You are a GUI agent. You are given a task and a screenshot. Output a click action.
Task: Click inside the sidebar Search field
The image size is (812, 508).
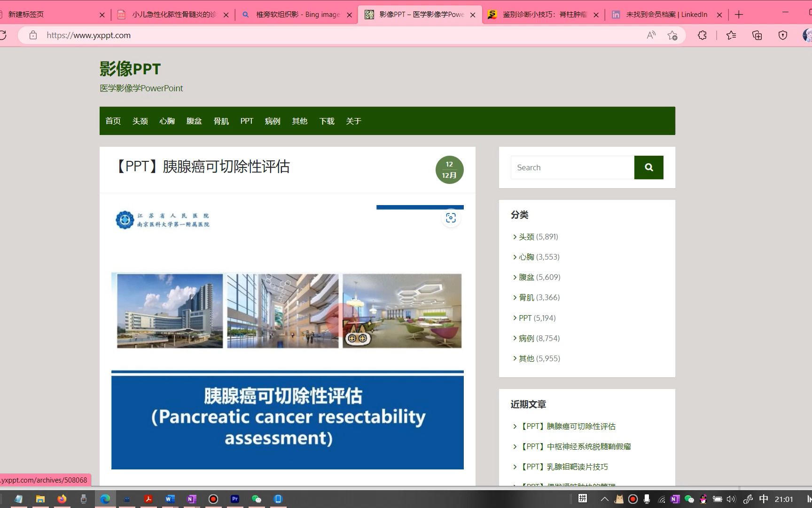[572, 167]
